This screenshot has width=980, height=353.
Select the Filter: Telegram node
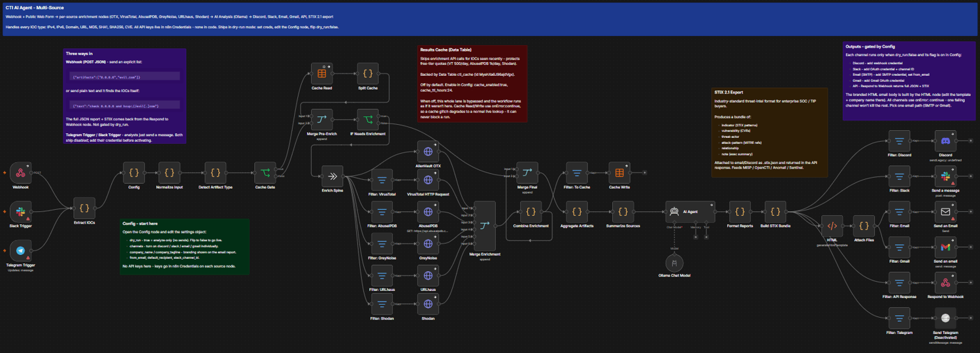click(x=899, y=318)
